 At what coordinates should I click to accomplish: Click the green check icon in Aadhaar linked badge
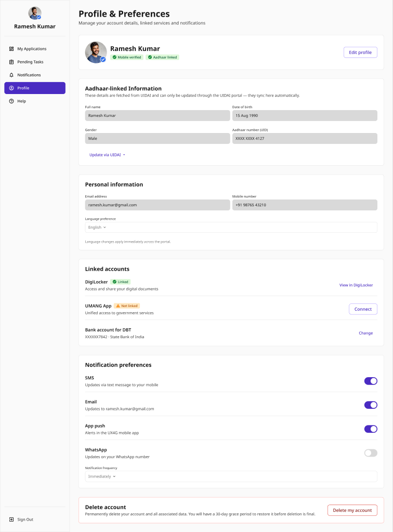[150, 57]
